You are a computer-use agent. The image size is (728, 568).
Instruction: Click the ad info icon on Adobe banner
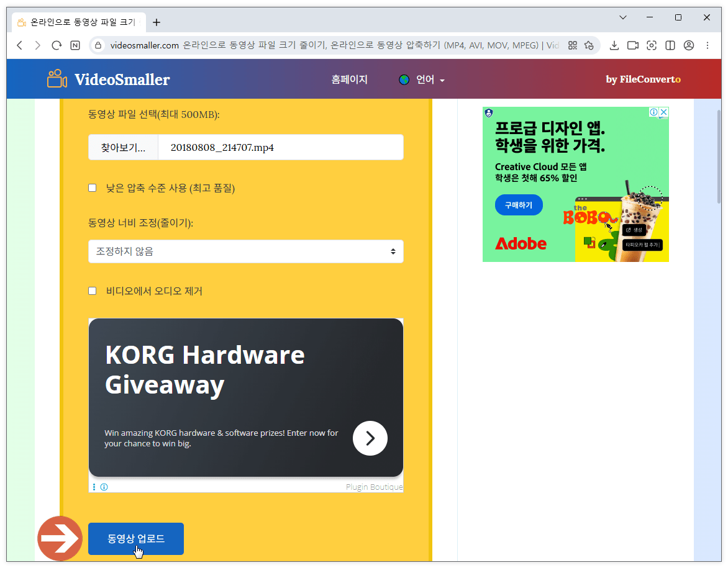click(x=653, y=112)
